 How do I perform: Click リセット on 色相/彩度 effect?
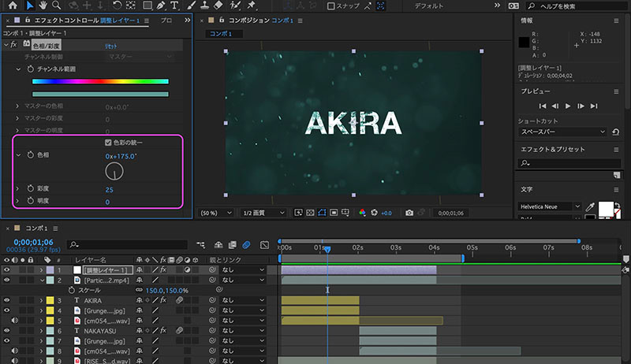(110, 46)
